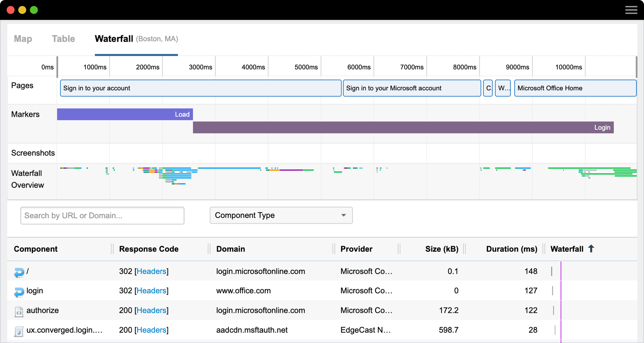Open the hamburger menu icon

[631, 10]
